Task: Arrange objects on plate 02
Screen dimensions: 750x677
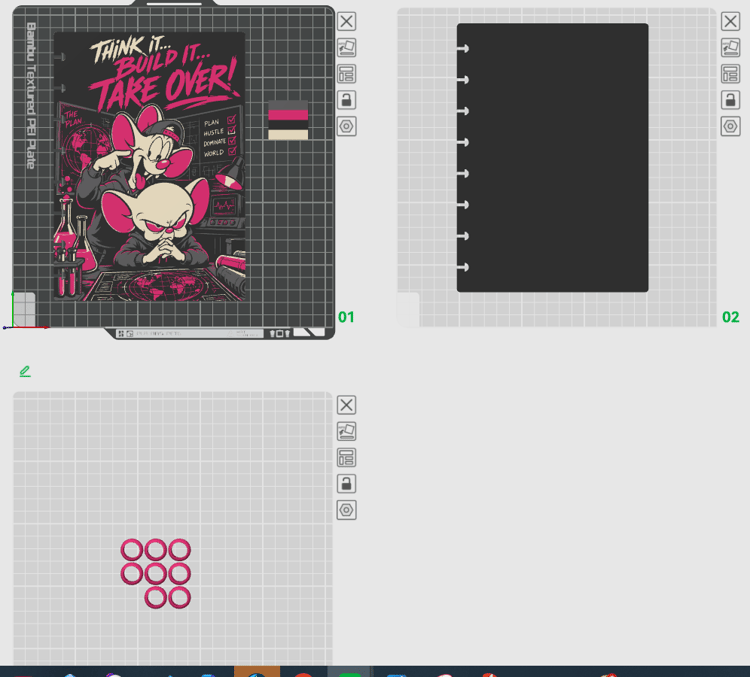Action: [730, 74]
